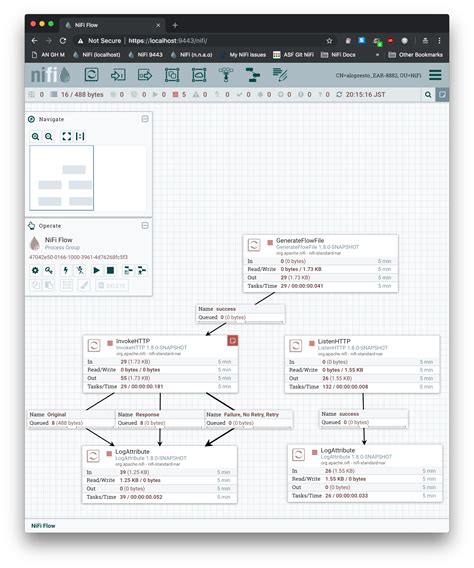The image size is (474, 568).
Task: Open the NiFi Docs bookmark
Action: pos(338,55)
